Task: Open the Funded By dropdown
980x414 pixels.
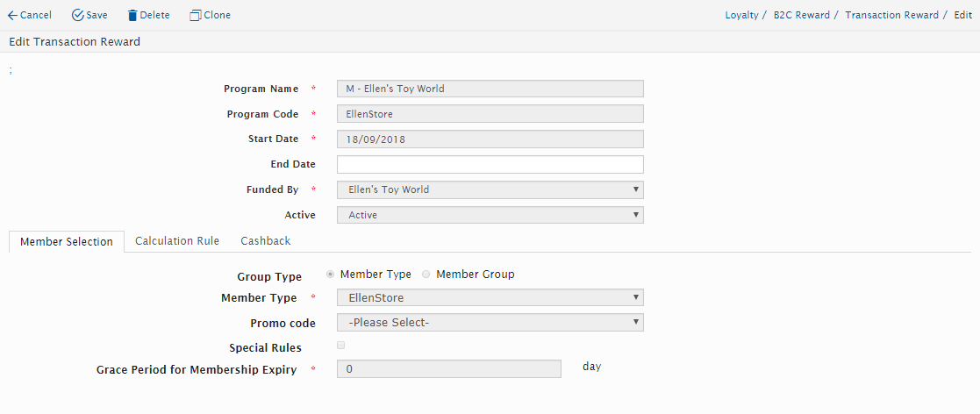Action: [x=490, y=189]
